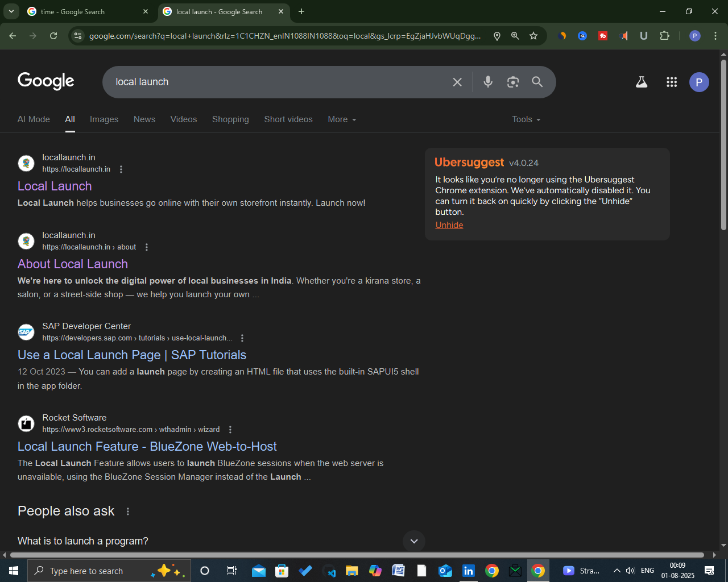Click the volume icon in system tray
Viewport: 728px width, 582px height.
pyautogui.click(x=630, y=571)
